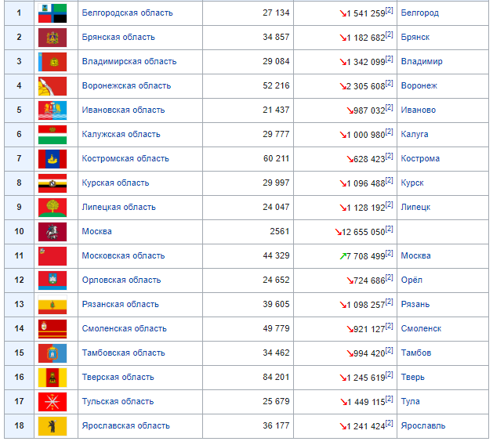
Task: Click the Kursk Oblast striped flag
Action: pyautogui.click(x=53, y=183)
